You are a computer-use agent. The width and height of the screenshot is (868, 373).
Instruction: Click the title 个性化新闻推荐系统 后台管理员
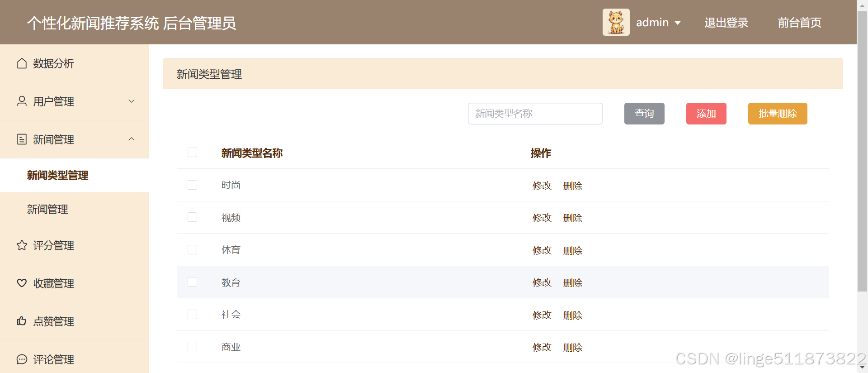pyautogui.click(x=132, y=23)
